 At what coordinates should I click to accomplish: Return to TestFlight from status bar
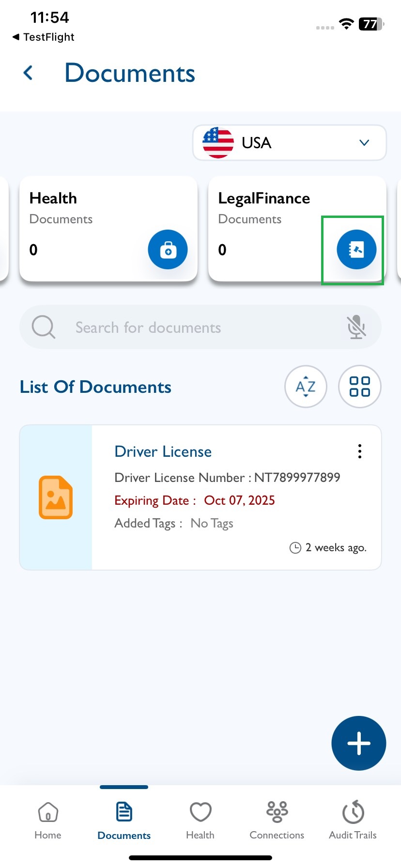(44, 37)
